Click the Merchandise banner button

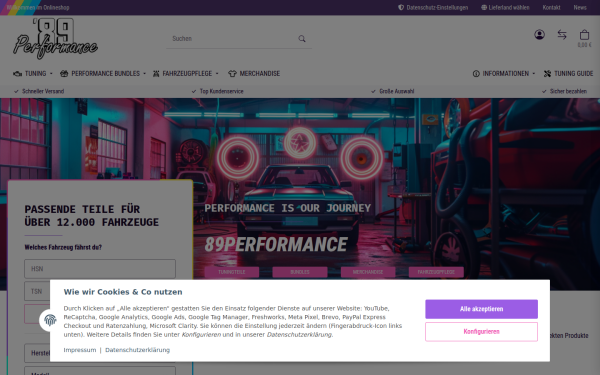[368, 272]
